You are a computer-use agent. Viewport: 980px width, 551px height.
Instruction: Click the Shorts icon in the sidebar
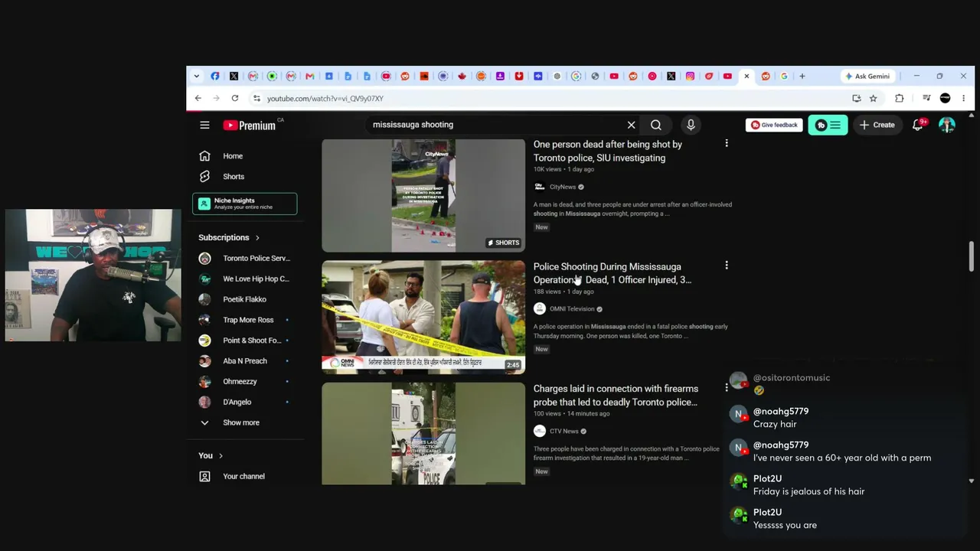204,177
